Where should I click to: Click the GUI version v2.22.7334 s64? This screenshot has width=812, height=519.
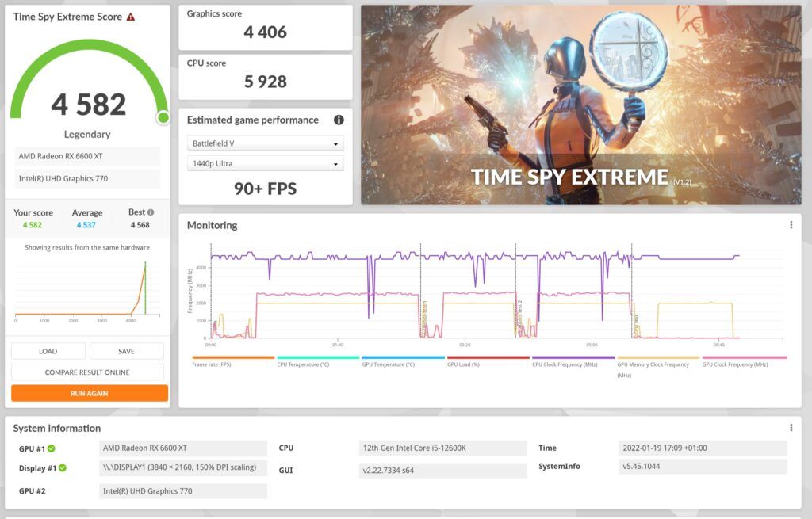click(442, 471)
